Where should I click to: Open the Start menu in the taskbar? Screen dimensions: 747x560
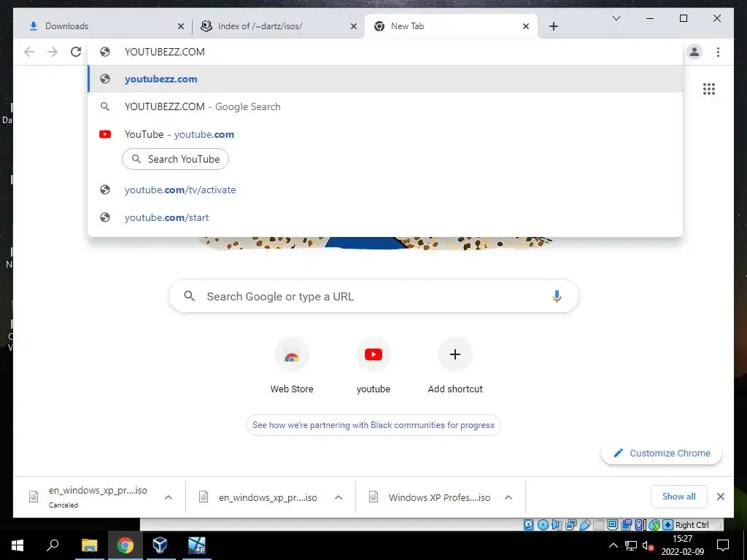18,545
